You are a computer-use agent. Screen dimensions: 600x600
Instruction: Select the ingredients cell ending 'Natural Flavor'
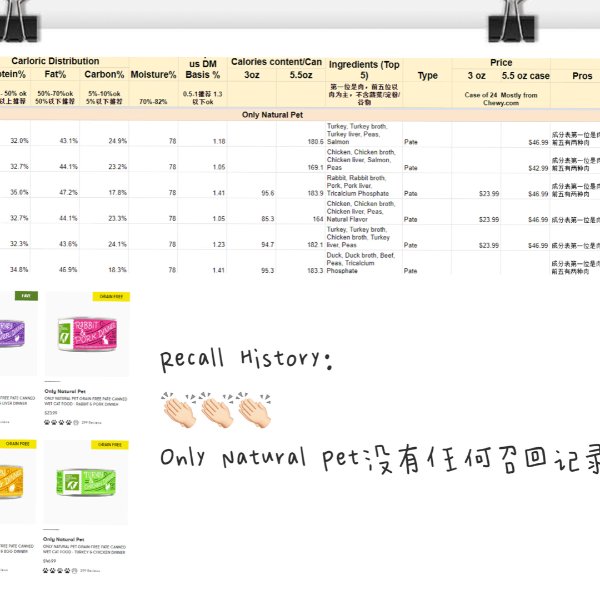[x=364, y=211]
